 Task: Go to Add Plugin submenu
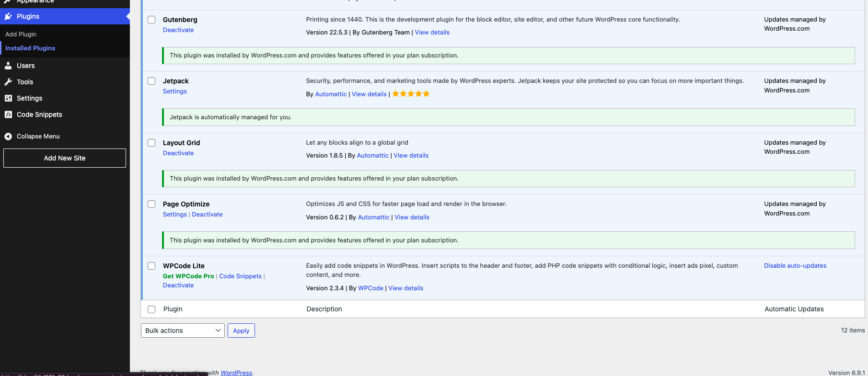point(21,34)
